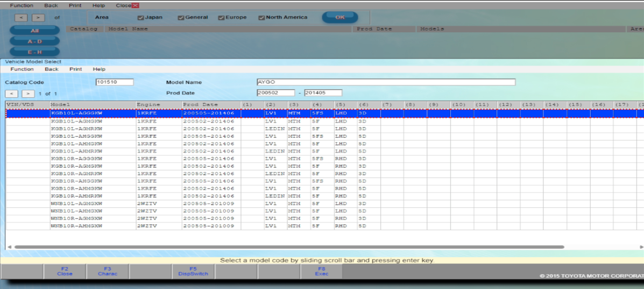Click the Prod Date start field 200502
Image resolution: width=644 pixels, height=289 pixels.
275,92
